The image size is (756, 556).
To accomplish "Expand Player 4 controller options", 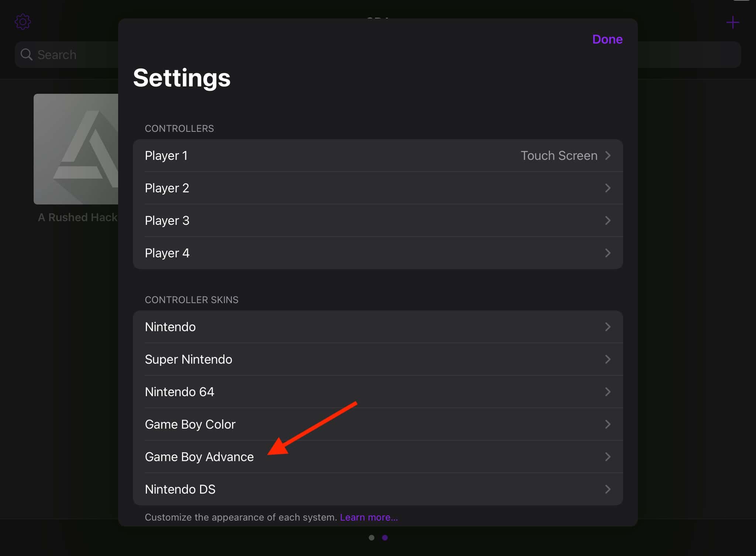I will [x=377, y=253].
